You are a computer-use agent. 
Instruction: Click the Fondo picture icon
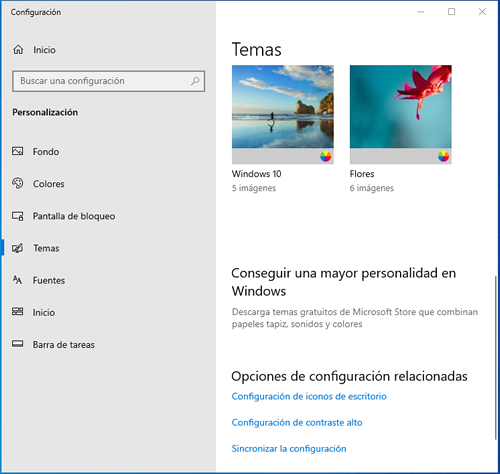point(18,151)
